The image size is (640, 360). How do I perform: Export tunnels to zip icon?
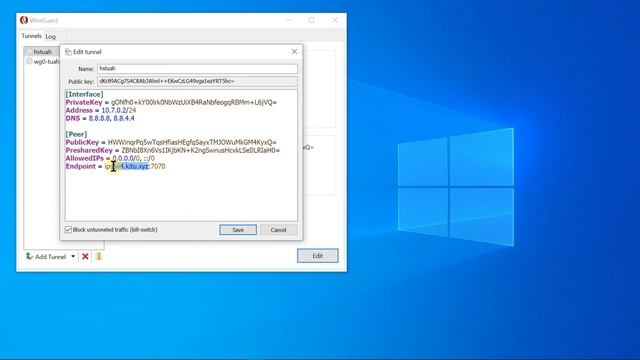(99, 256)
